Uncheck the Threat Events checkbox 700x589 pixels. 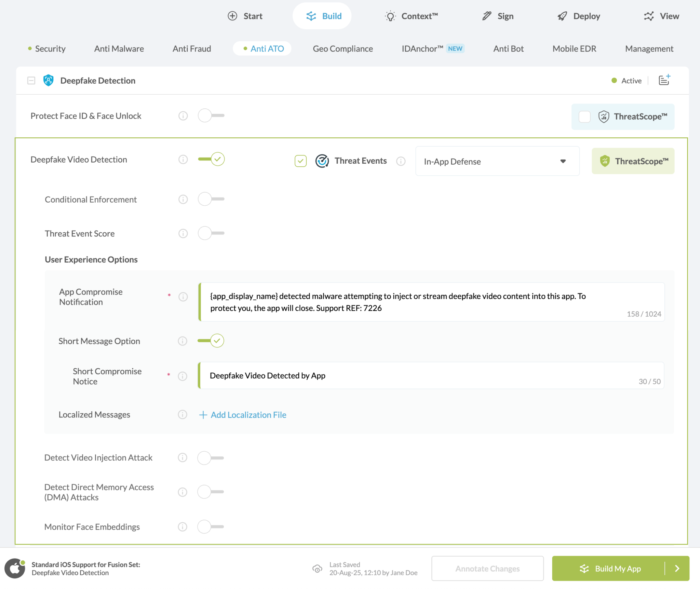[x=300, y=161]
